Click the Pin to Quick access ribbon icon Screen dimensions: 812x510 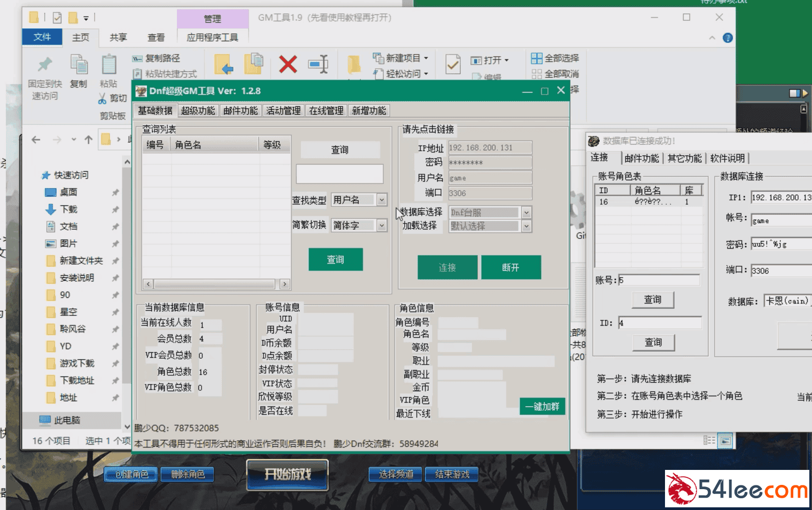coord(45,65)
